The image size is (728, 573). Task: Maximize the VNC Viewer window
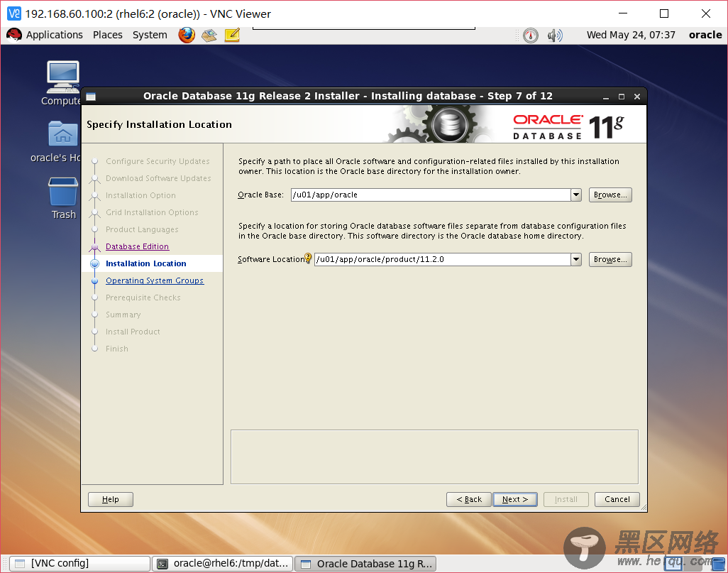(664, 13)
